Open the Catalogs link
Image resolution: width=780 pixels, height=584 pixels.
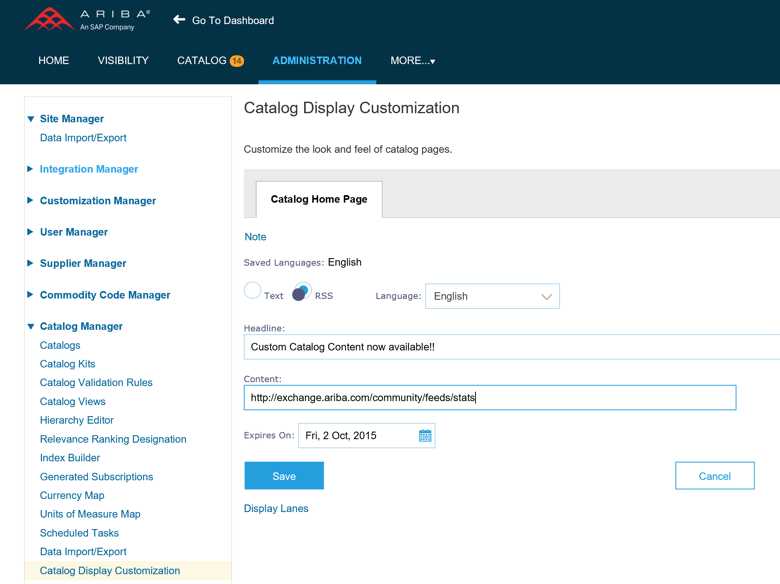click(60, 345)
